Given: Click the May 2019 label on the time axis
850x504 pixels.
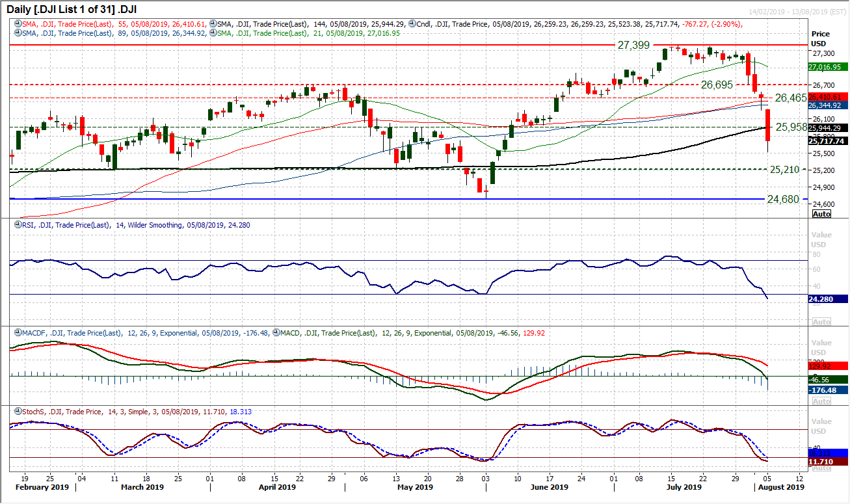Looking at the screenshot, I should [415, 486].
